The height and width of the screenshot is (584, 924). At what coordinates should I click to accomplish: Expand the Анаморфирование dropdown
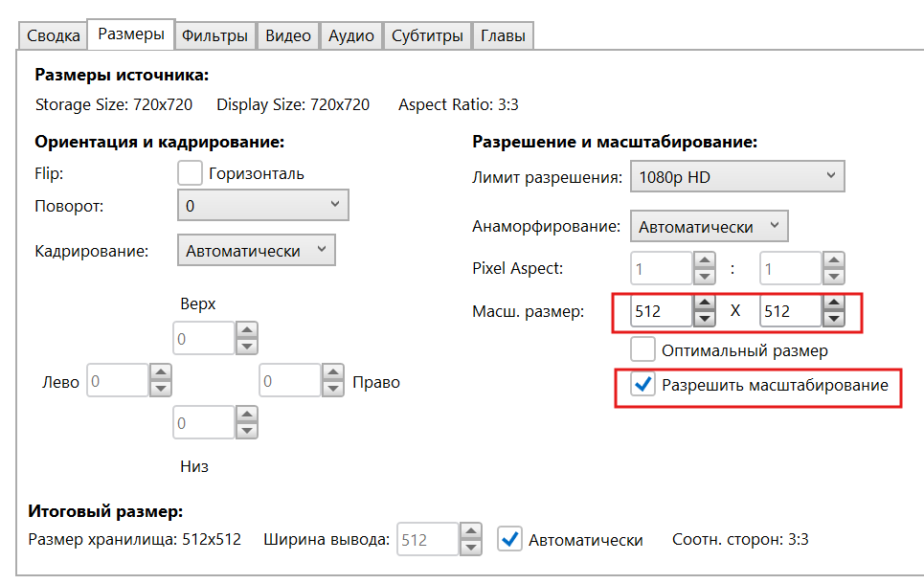pos(709,227)
